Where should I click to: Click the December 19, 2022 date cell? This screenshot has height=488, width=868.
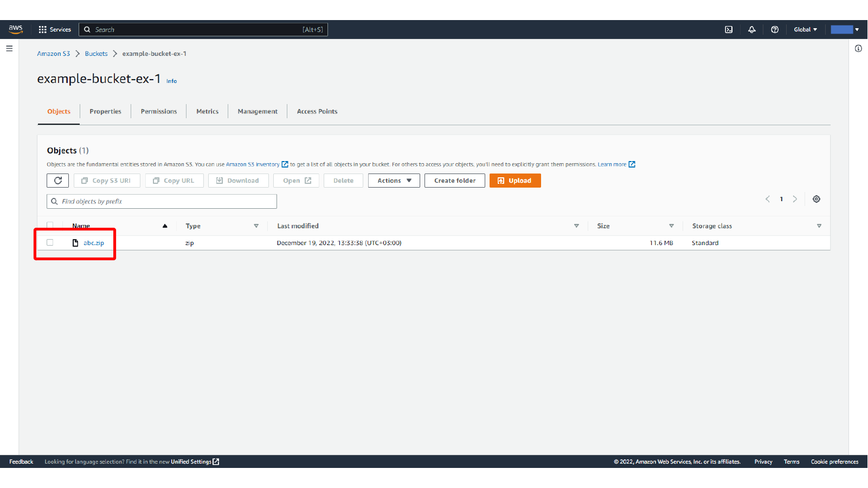tap(339, 243)
